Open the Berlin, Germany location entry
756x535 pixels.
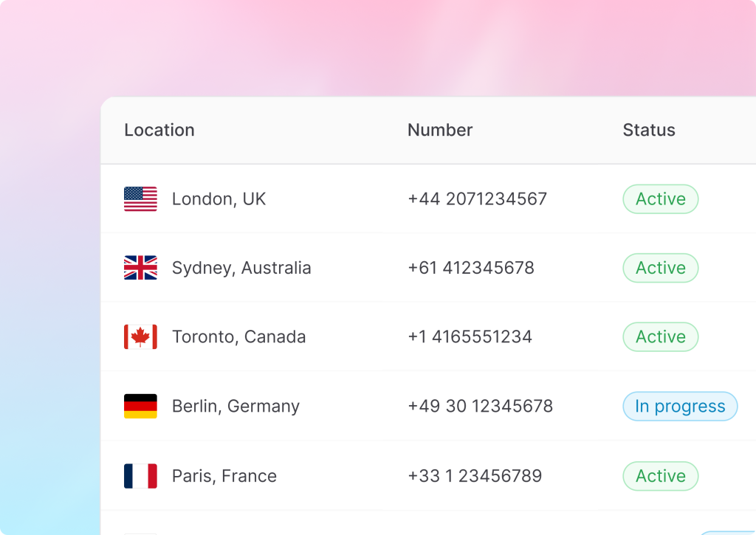(x=236, y=407)
